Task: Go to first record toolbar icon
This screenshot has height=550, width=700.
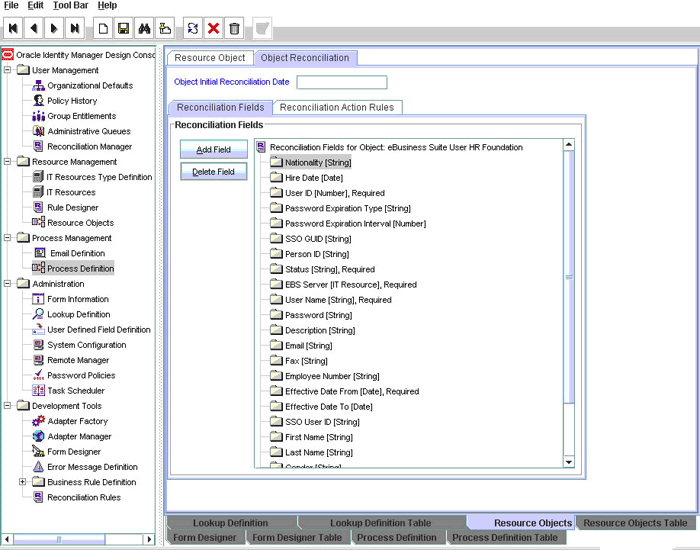Action: pyautogui.click(x=13, y=29)
